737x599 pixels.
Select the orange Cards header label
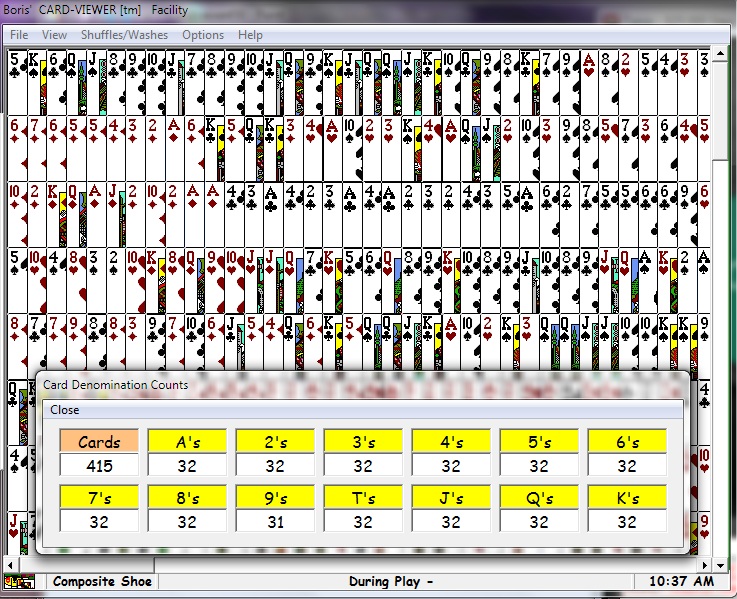(99, 441)
